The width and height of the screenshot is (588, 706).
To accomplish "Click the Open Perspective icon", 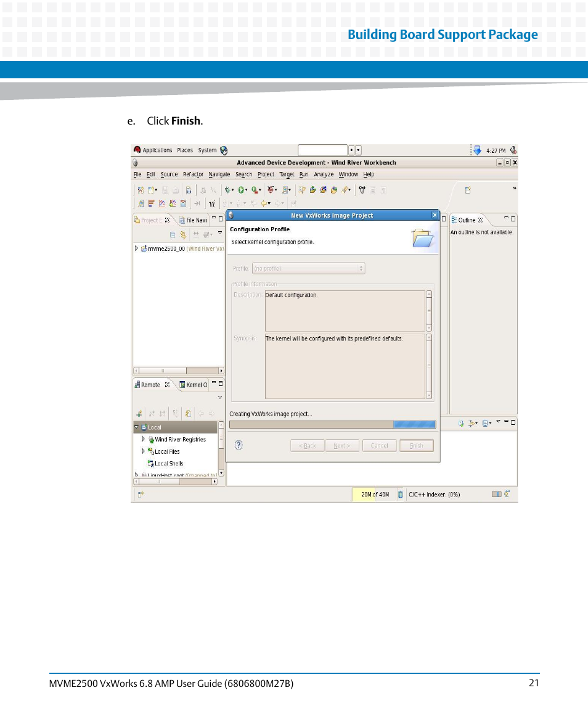I will pos(468,190).
